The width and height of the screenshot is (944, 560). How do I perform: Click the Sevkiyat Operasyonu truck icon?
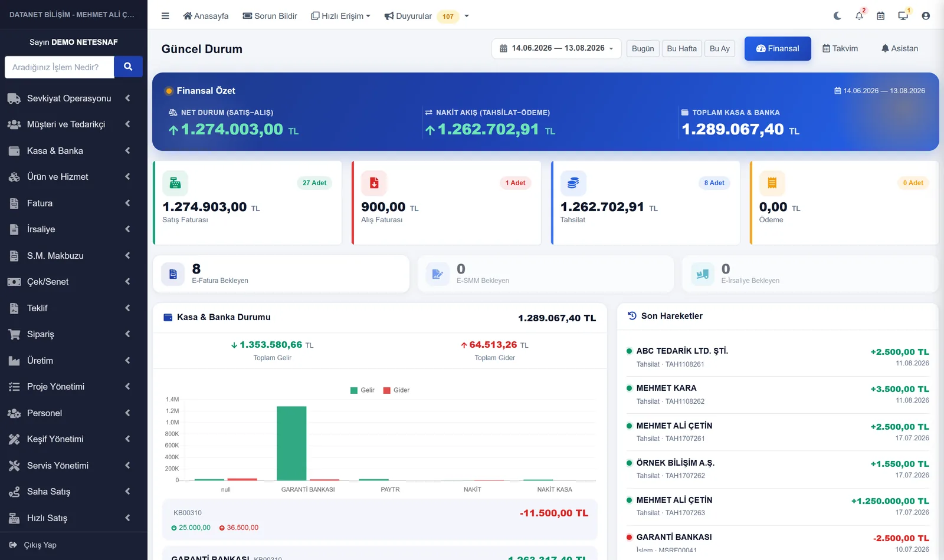[x=14, y=98]
